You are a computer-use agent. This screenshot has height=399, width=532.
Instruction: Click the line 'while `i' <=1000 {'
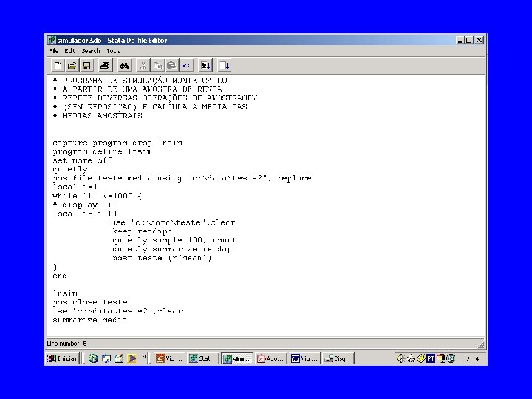(x=97, y=196)
